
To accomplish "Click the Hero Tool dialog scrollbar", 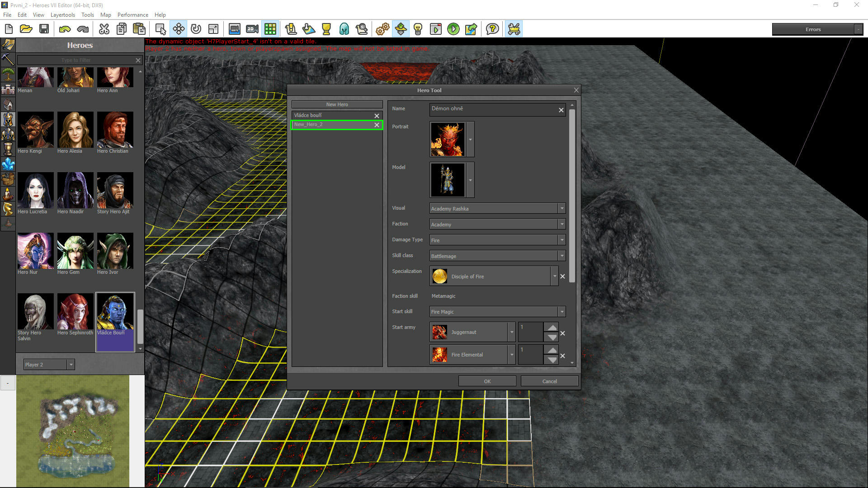I will pyautogui.click(x=572, y=196).
